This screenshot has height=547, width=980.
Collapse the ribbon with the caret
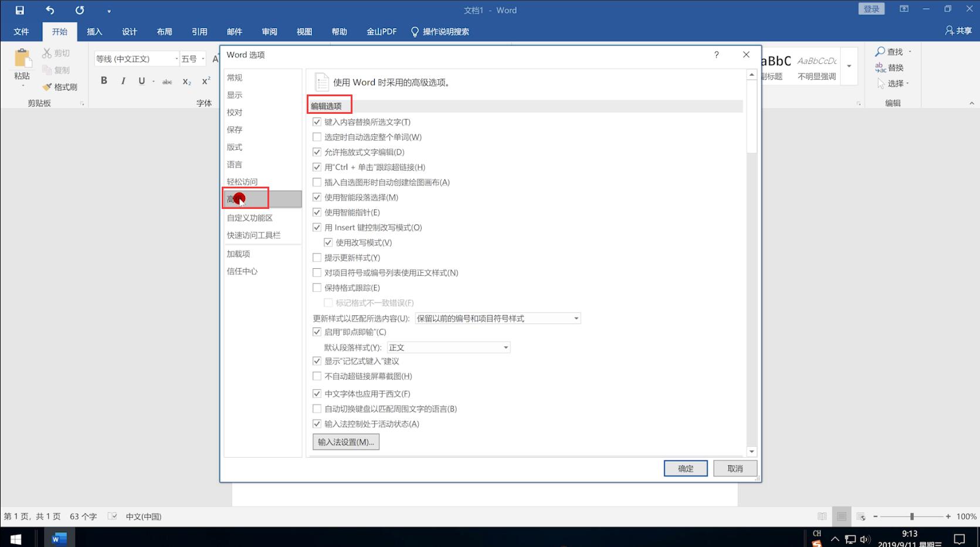click(x=972, y=103)
